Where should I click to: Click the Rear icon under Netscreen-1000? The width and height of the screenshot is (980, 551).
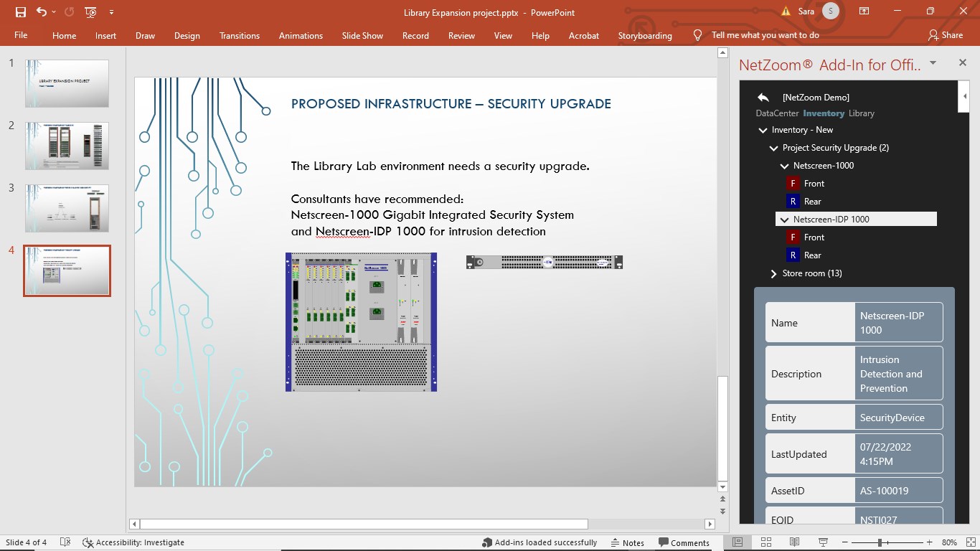(793, 202)
